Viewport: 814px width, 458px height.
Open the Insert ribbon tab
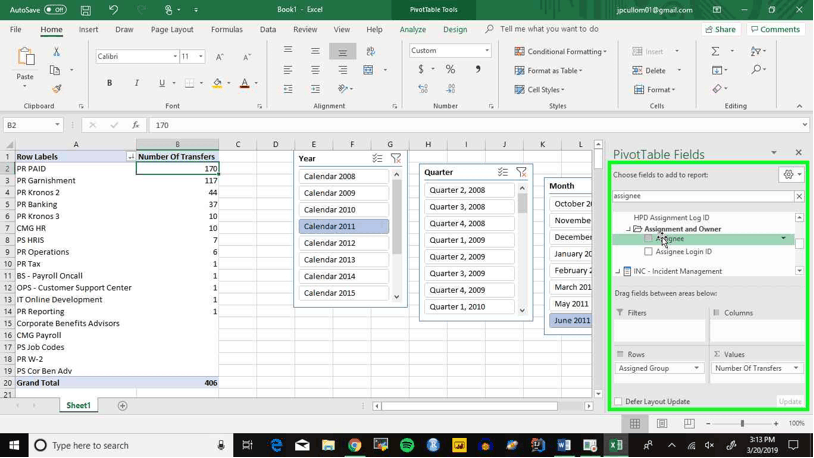pos(88,30)
